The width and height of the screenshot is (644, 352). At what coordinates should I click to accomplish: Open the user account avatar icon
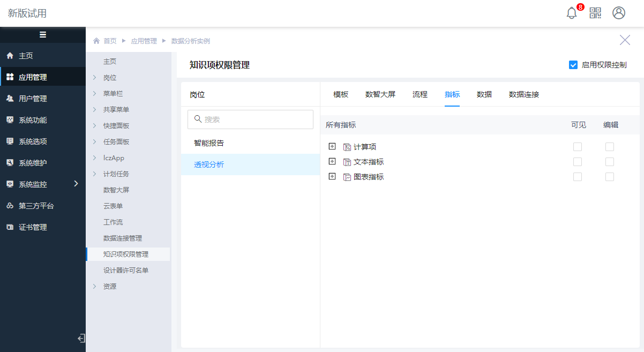[x=619, y=13]
